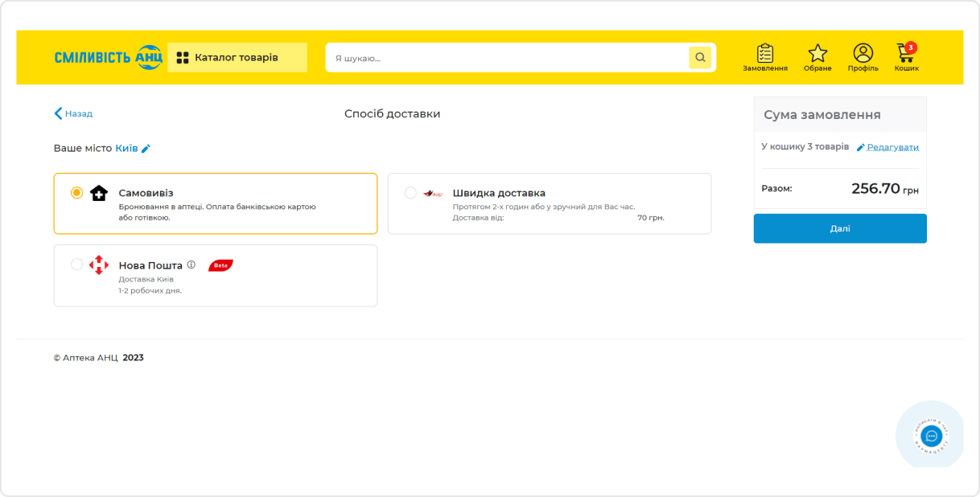The width and height of the screenshot is (980, 497).
Task: Click the red Beta badge
Action: [220, 265]
